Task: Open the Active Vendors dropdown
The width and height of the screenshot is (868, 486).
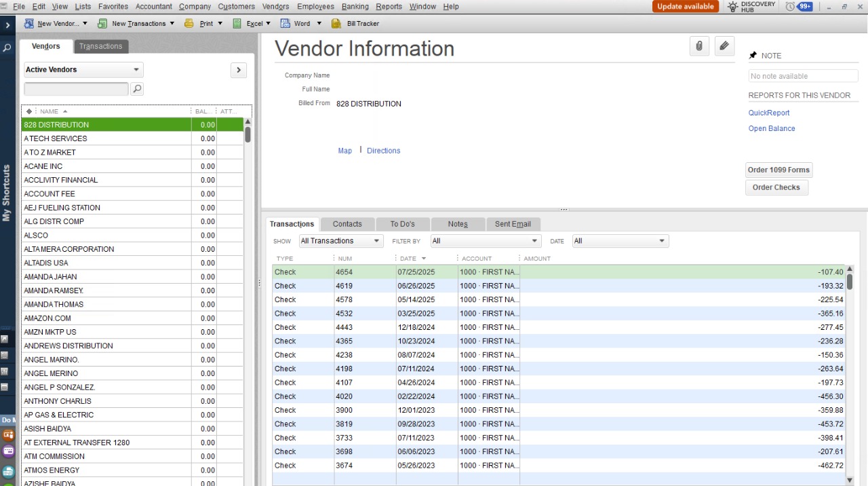Action: click(83, 70)
